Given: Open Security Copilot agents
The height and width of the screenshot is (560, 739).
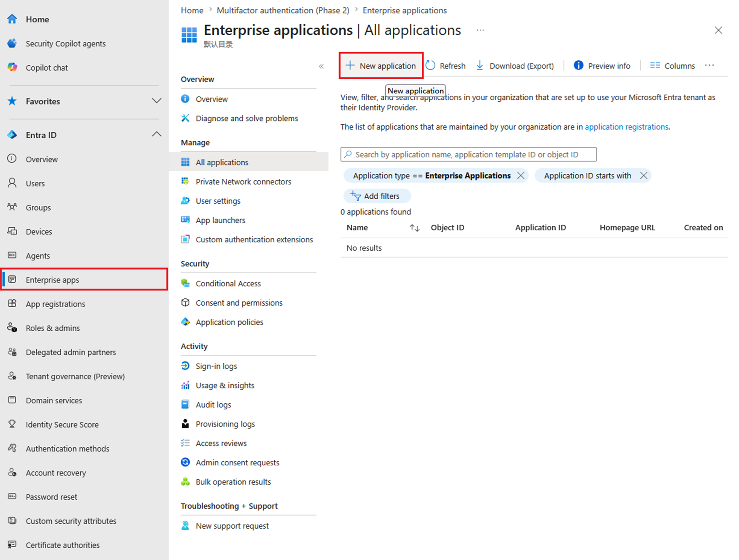Looking at the screenshot, I should point(65,44).
